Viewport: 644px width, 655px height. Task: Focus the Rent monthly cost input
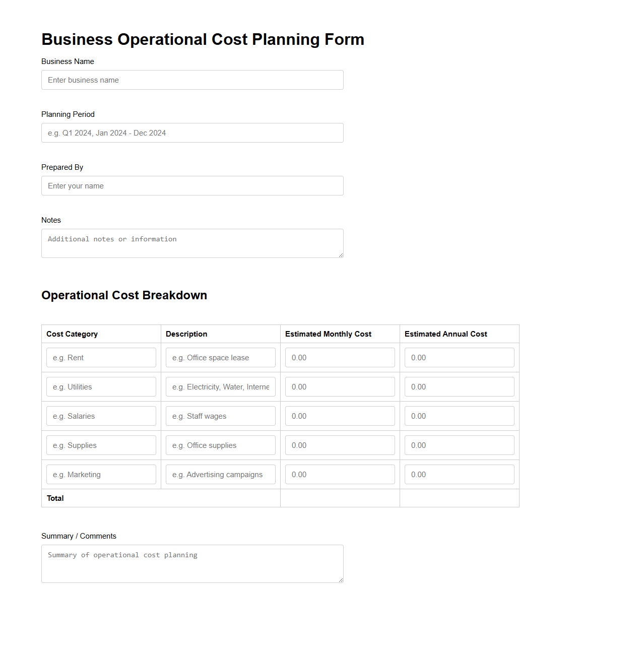pos(340,357)
